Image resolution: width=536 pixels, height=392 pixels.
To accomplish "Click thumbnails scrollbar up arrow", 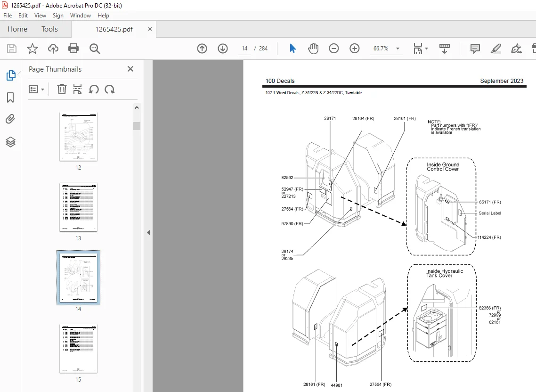I will 137,107.
